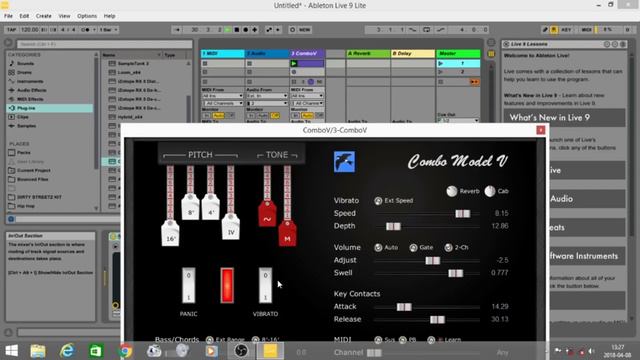Click the white IV pitch tab
The image size is (640, 360).
tap(231, 227)
